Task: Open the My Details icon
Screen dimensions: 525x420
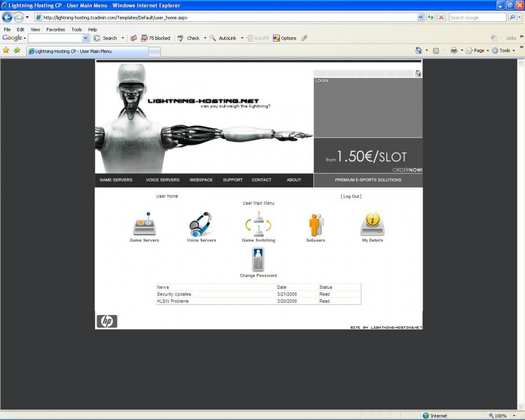Action: click(372, 225)
